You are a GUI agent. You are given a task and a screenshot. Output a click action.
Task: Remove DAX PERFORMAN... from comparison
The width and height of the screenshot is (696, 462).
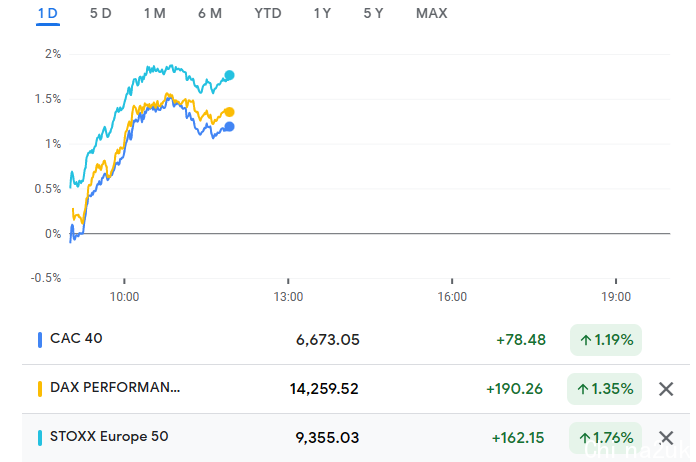point(666,389)
